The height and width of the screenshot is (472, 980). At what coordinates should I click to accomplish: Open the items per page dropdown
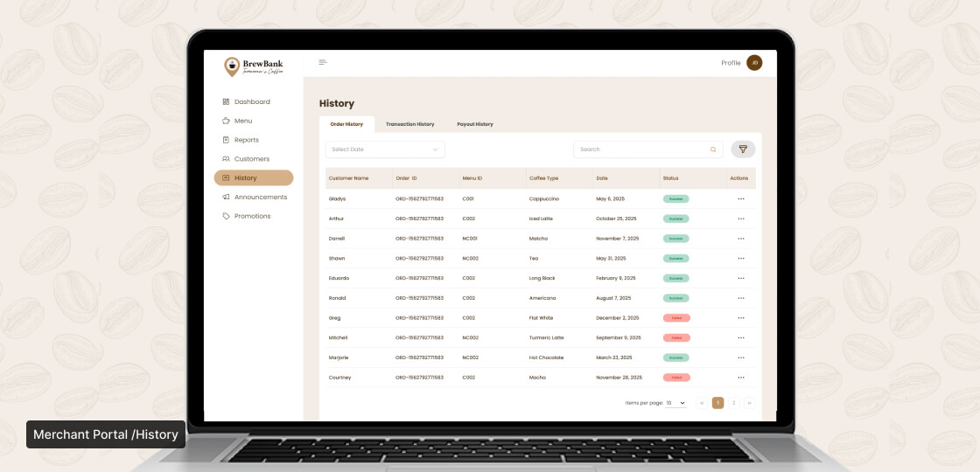coord(675,403)
